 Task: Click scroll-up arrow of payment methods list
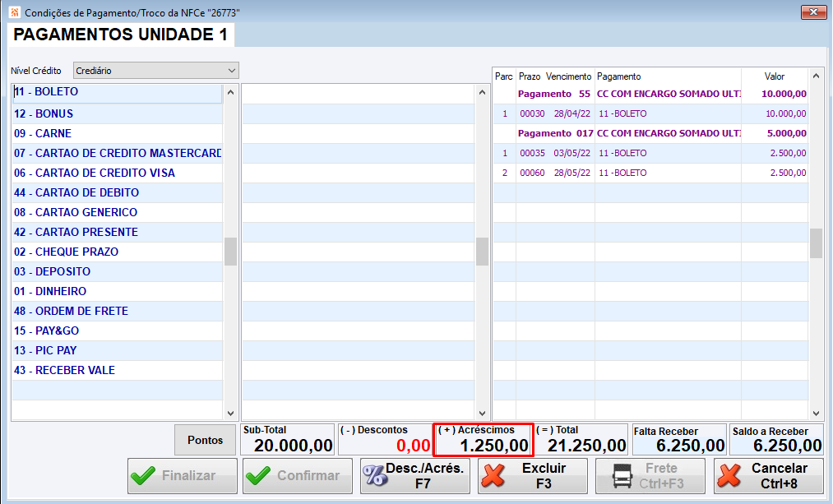click(x=230, y=92)
